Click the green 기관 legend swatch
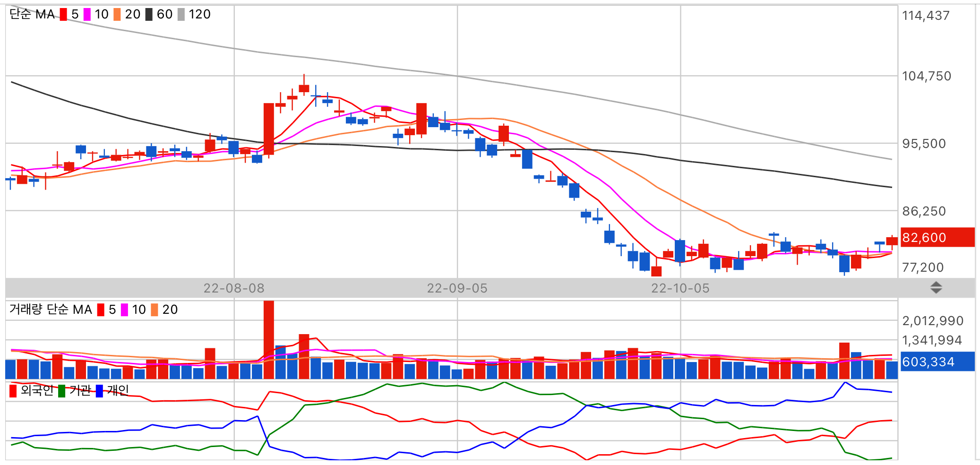The width and height of the screenshot is (980, 465). (x=61, y=391)
